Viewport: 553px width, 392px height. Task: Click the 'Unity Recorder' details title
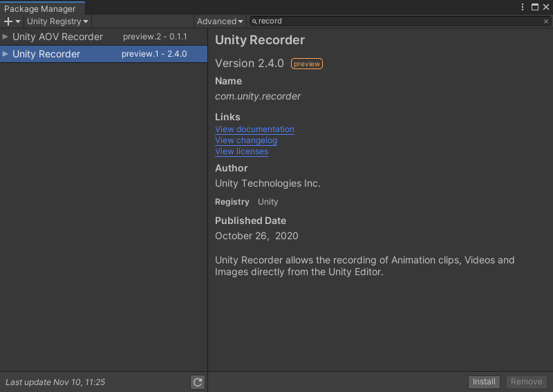[260, 40]
